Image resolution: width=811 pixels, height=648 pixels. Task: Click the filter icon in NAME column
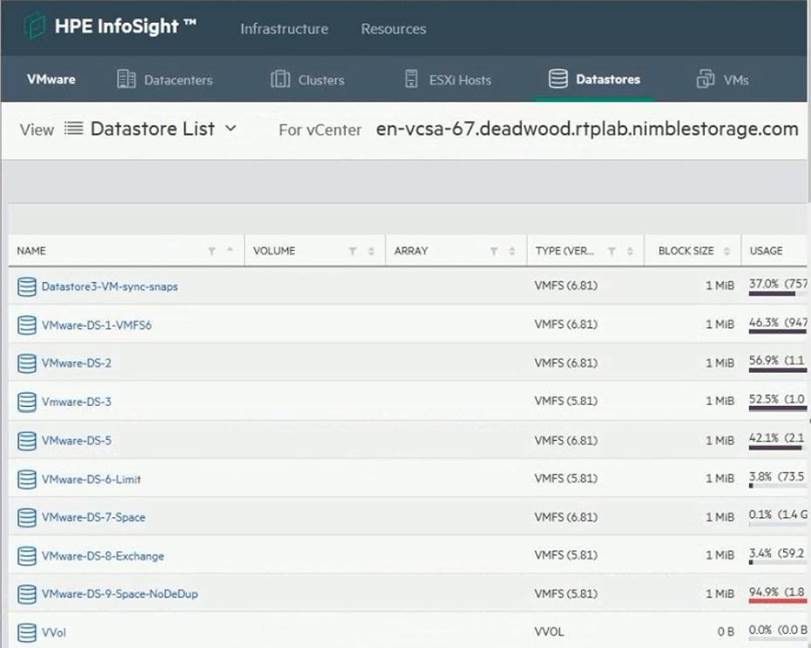tap(211, 251)
